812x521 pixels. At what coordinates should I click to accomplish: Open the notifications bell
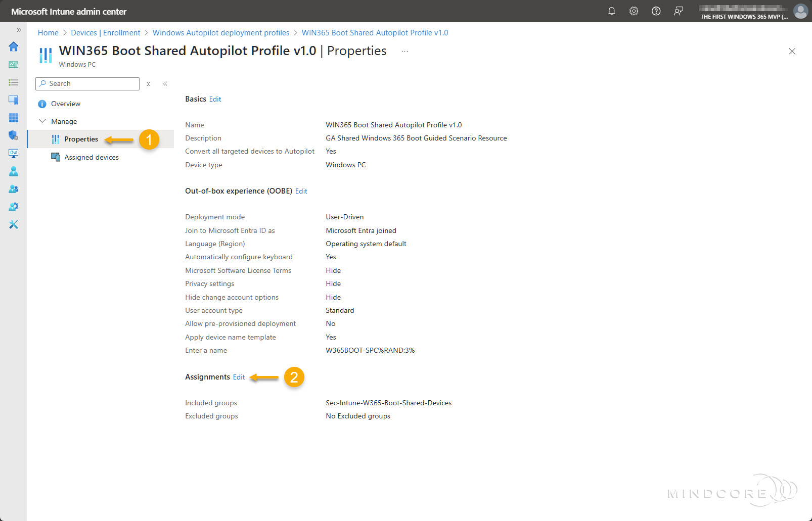point(611,11)
